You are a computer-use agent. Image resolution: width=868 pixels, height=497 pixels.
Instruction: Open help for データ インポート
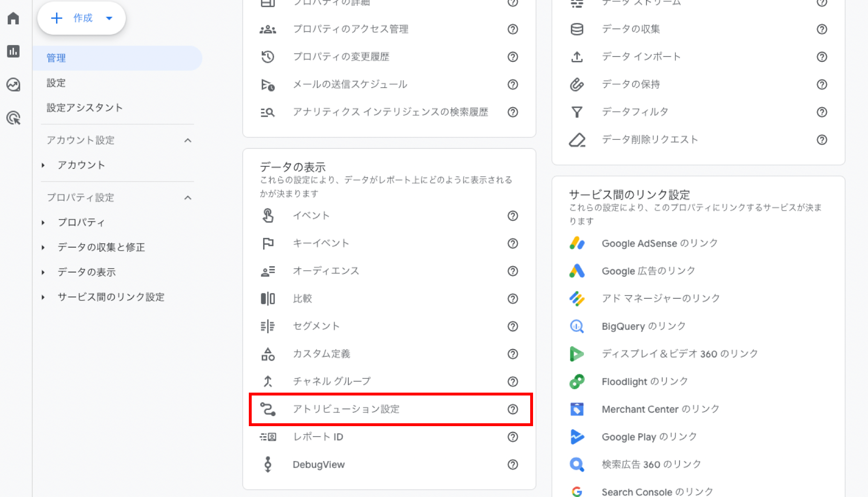tap(822, 57)
